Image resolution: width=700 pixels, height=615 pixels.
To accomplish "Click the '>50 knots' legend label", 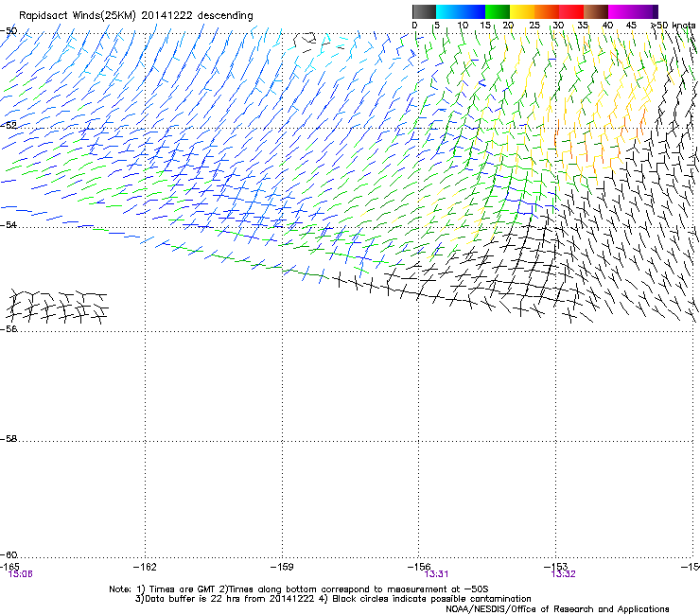I will pyautogui.click(x=674, y=26).
